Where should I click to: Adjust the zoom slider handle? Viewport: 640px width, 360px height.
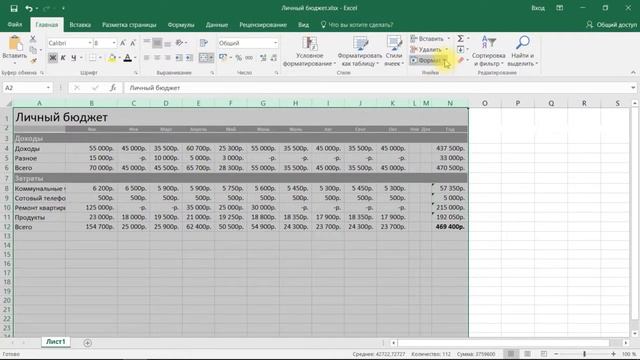(x=584, y=354)
